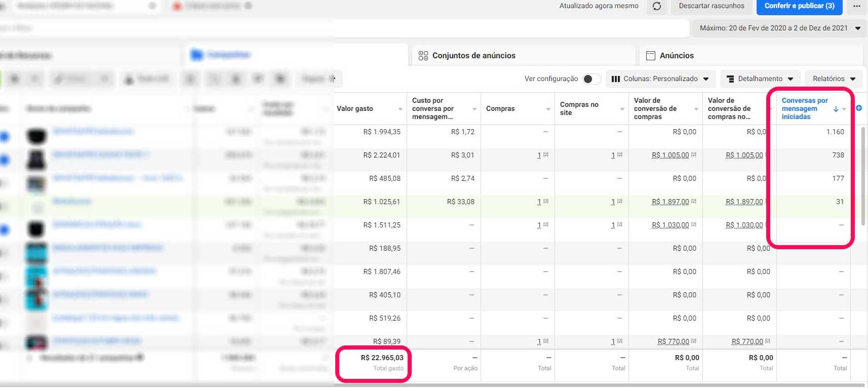Open the three-dots more options menu
This screenshot has height=388, width=868.
tap(856, 6)
